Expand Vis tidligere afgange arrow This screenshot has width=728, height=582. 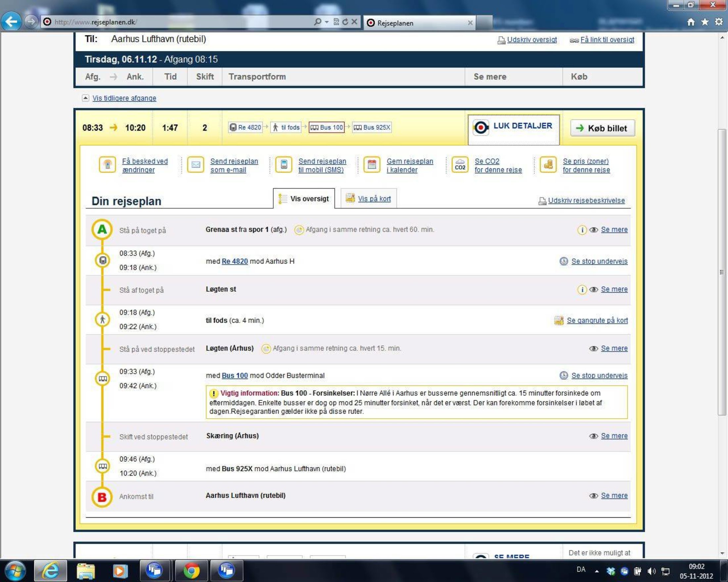point(85,98)
